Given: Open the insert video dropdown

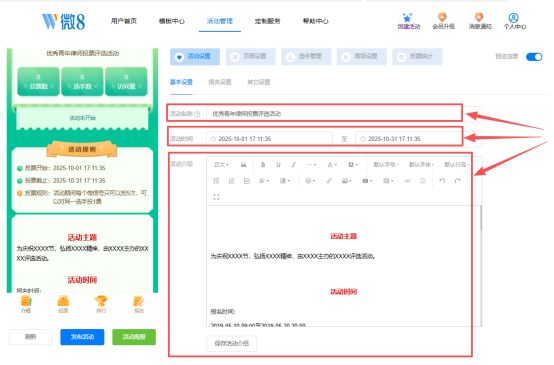Looking at the screenshot, I should coord(367,181).
